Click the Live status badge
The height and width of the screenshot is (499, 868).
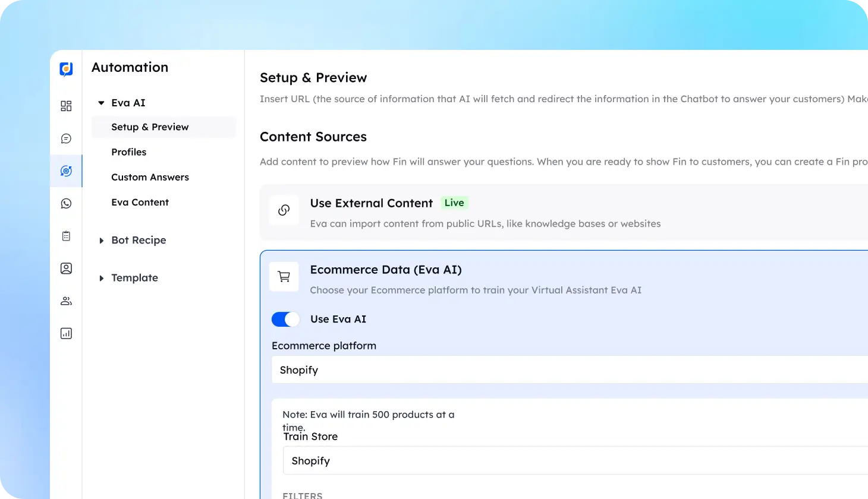[x=454, y=203]
